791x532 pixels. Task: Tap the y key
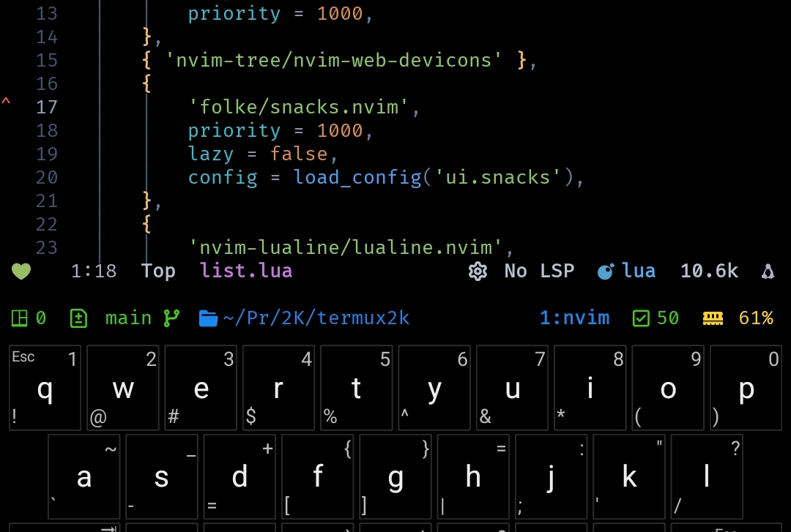click(x=434, y=387)
